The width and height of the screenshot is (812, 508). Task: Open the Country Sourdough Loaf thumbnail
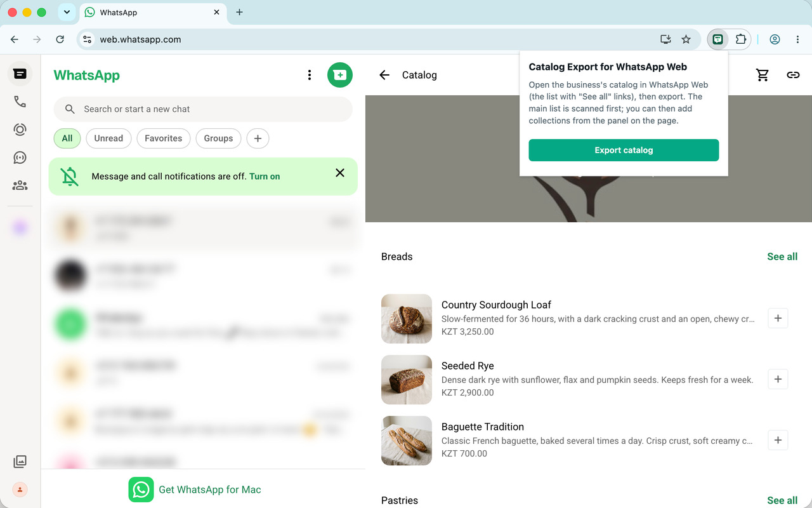(407, 318)
